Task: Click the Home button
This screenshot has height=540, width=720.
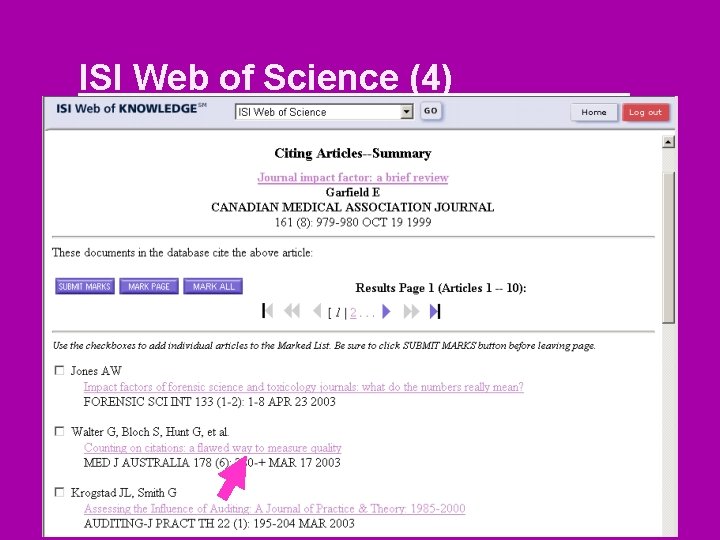Action: (594, 112)
